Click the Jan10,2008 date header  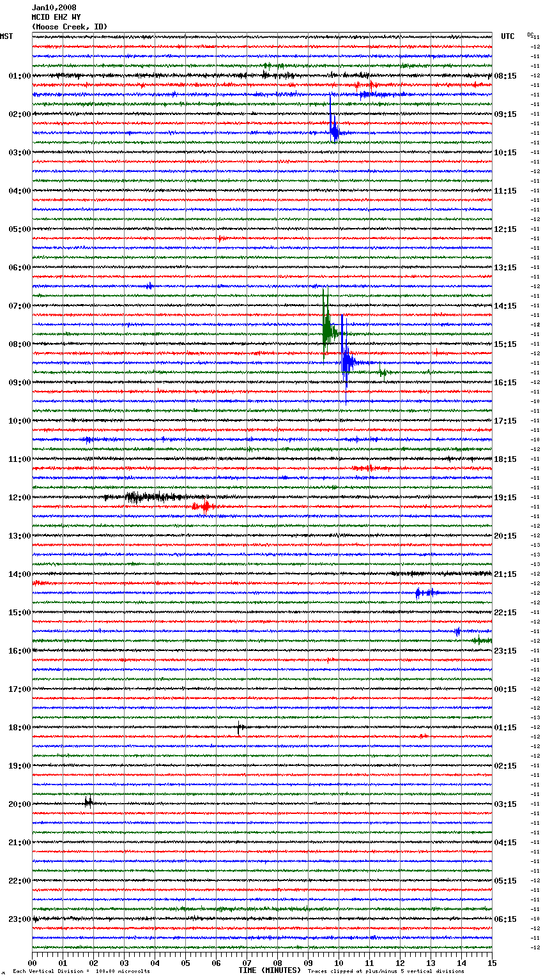54,8
